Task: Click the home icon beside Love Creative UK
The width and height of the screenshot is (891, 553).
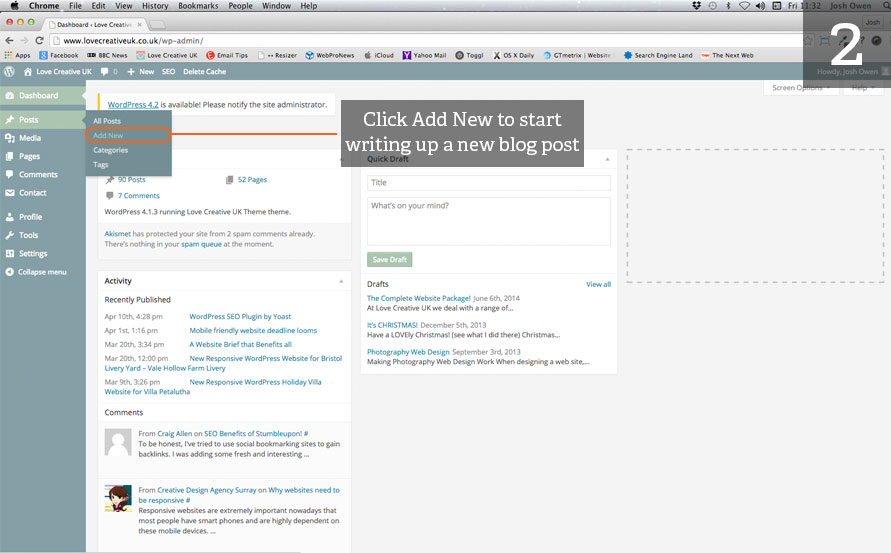Action: (x=28, y=72)
